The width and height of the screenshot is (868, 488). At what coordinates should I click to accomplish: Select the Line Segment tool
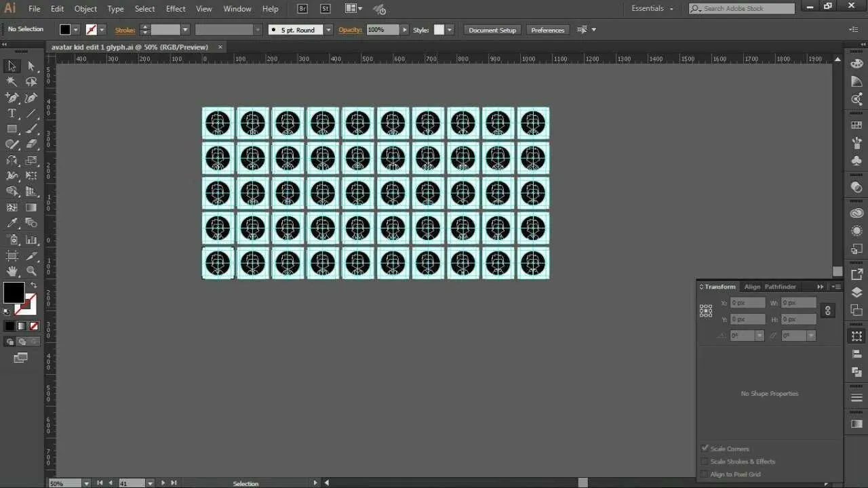[31, 113]
